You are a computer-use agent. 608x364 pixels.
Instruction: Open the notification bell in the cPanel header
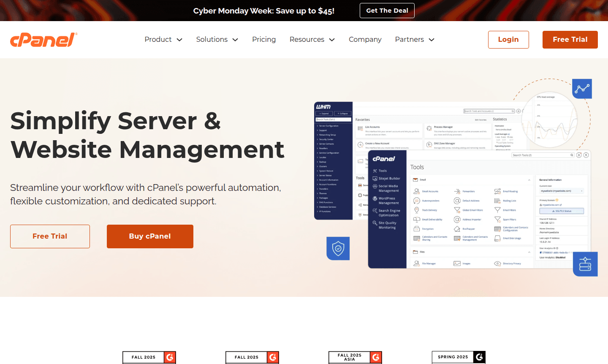(x=579, y=155)
